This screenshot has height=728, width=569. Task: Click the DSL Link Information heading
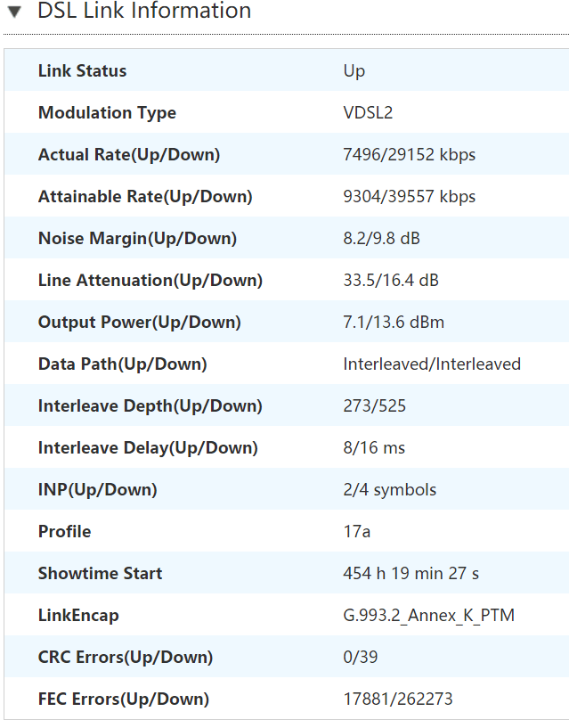pos(144,12)
